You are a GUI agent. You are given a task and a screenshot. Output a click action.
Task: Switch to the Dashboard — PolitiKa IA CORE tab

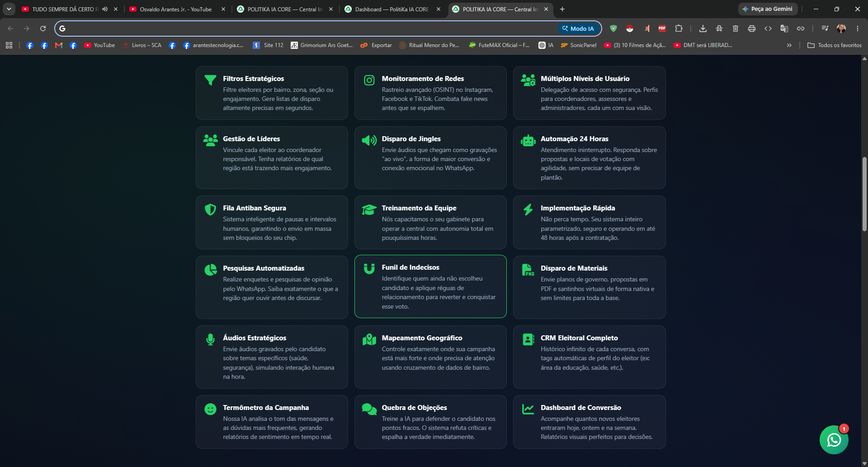click(x=392, y=9)
